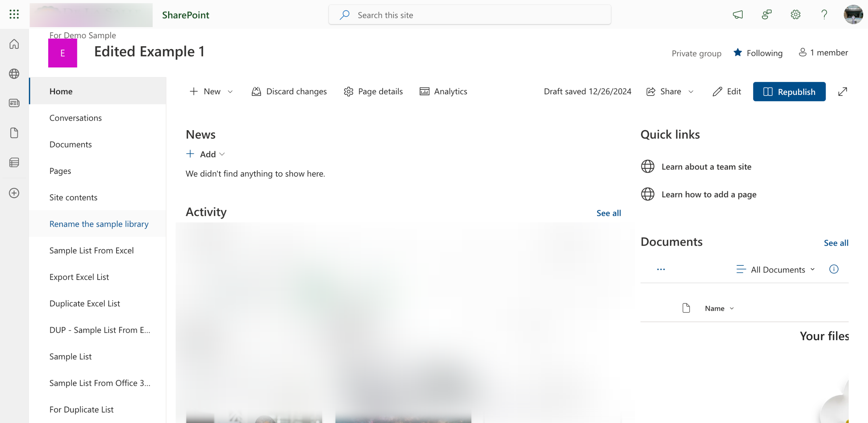
Task: Open the settings gear icon
Action: pyautogui.click(x=795, y=15)
